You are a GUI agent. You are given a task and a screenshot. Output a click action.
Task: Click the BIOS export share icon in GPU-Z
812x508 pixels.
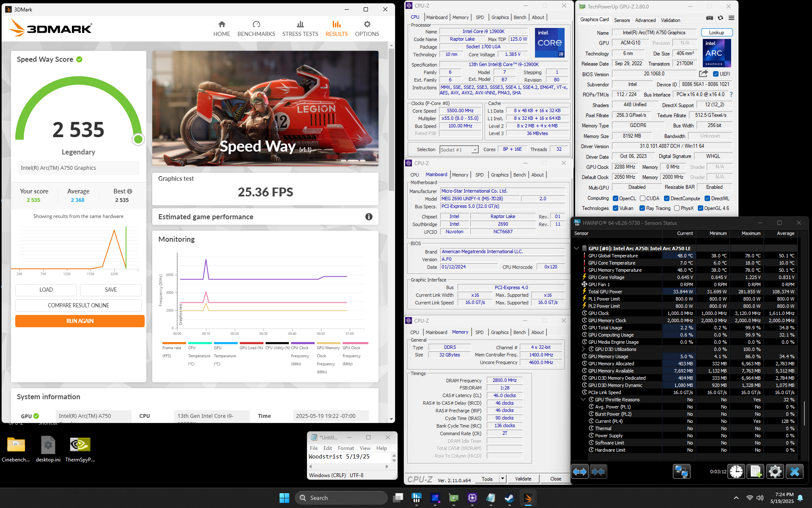(x=703, y=74)
